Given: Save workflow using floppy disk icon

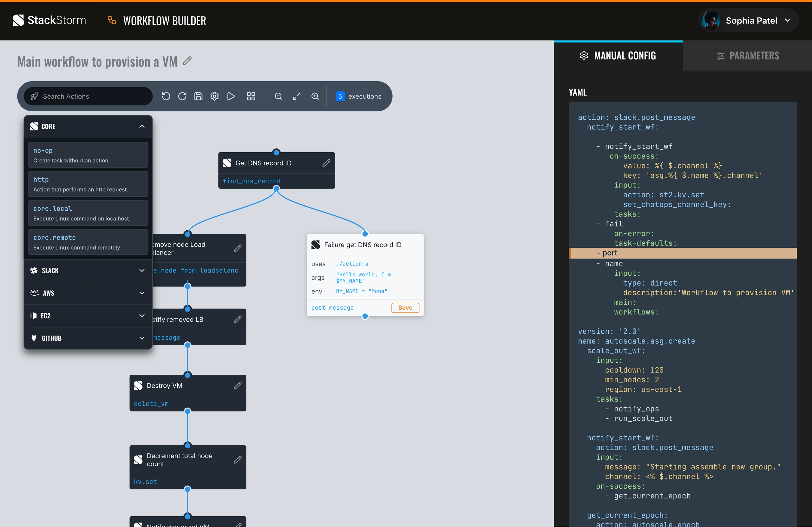Looking at the screenshot, I should click(198, 96).
